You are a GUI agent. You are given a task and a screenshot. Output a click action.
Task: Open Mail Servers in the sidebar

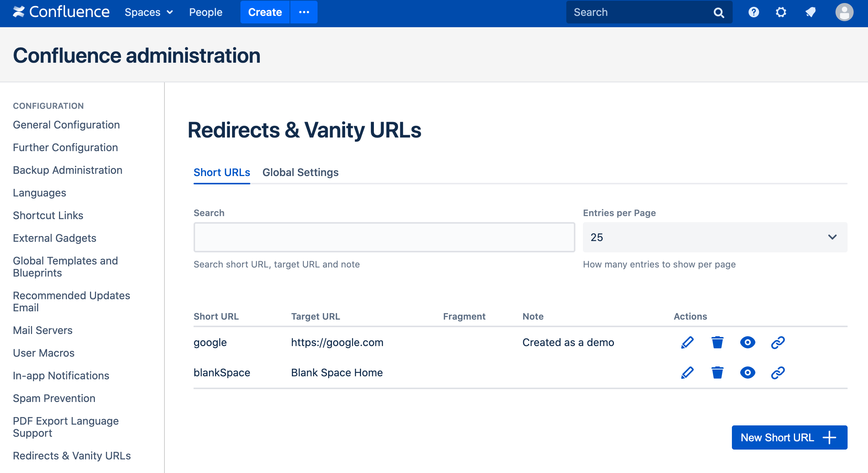click(43, 331)
